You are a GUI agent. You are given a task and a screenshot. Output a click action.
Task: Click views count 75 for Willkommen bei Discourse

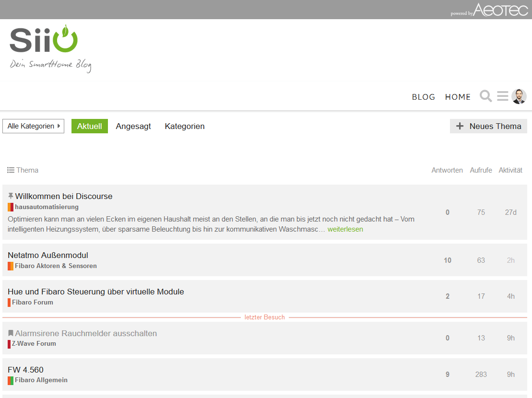481,212
